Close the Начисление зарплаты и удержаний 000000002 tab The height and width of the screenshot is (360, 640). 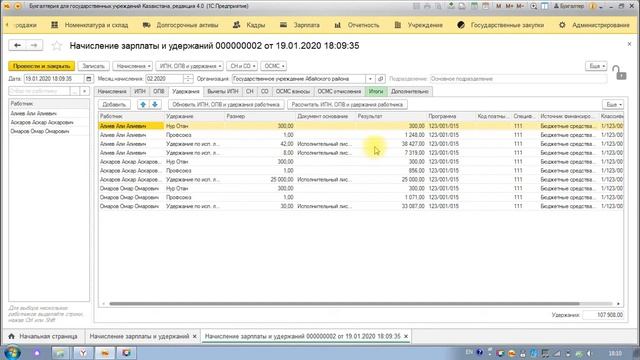[406, 336]
